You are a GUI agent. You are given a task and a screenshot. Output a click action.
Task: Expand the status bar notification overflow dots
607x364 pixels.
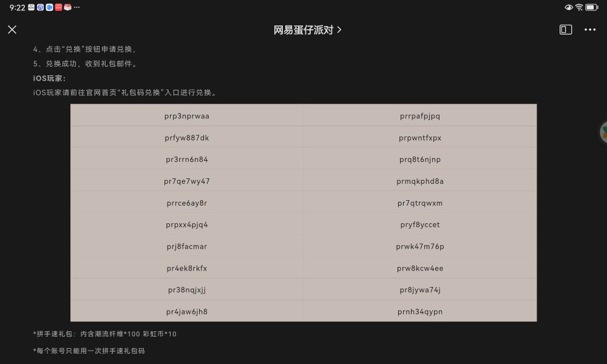pyautogui.click(x=76, y=7)
